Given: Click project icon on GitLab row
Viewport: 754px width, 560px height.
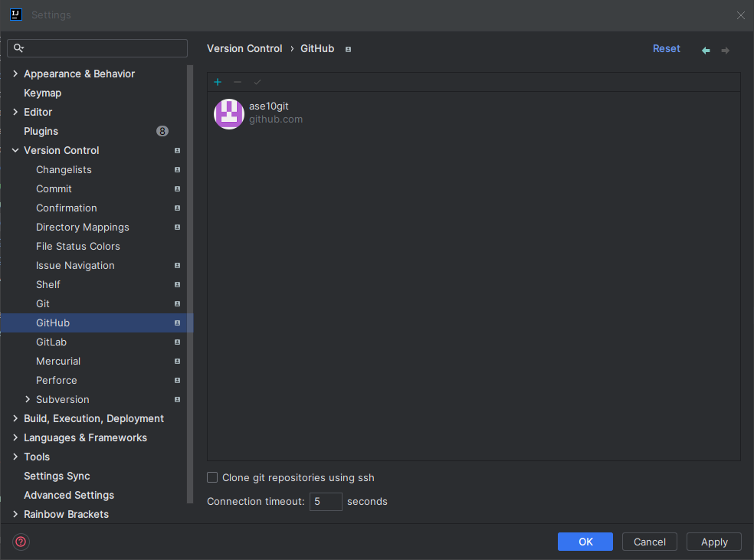Looking at the screenshot, I should pos(178,342).
